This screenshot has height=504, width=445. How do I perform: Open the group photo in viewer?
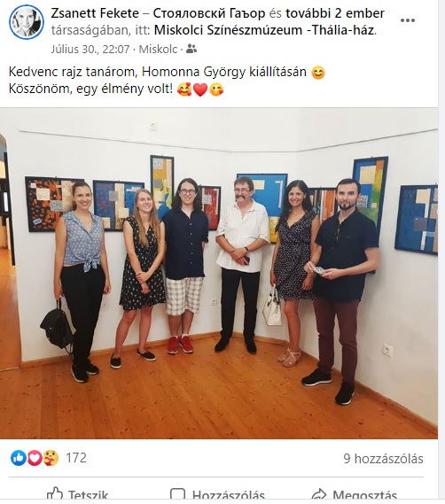(219, 273)
